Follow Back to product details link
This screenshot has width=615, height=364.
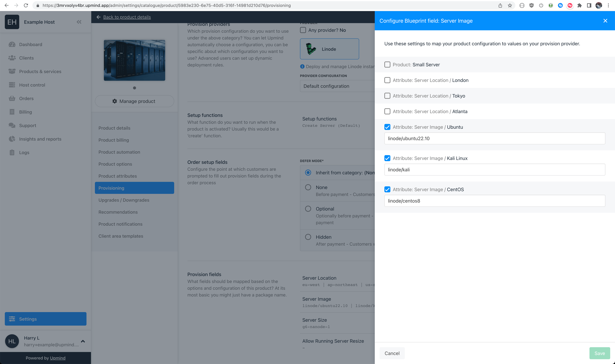(127, 17)
